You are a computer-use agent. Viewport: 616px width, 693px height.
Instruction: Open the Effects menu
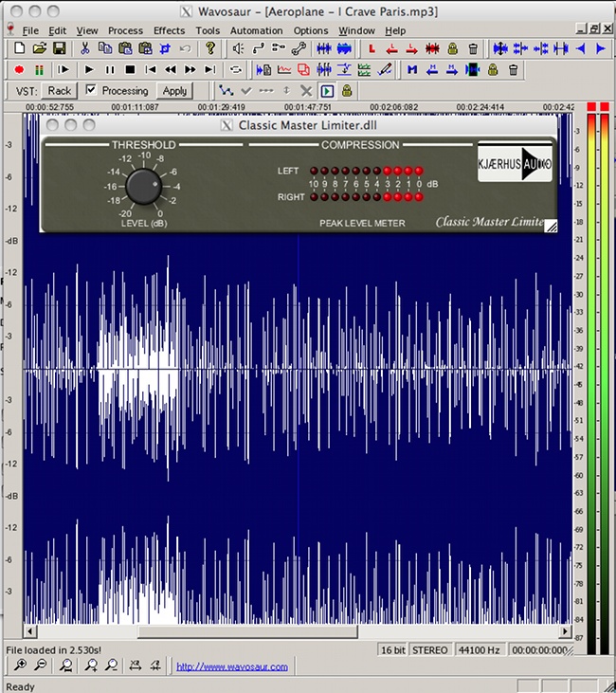coord(169,30)
